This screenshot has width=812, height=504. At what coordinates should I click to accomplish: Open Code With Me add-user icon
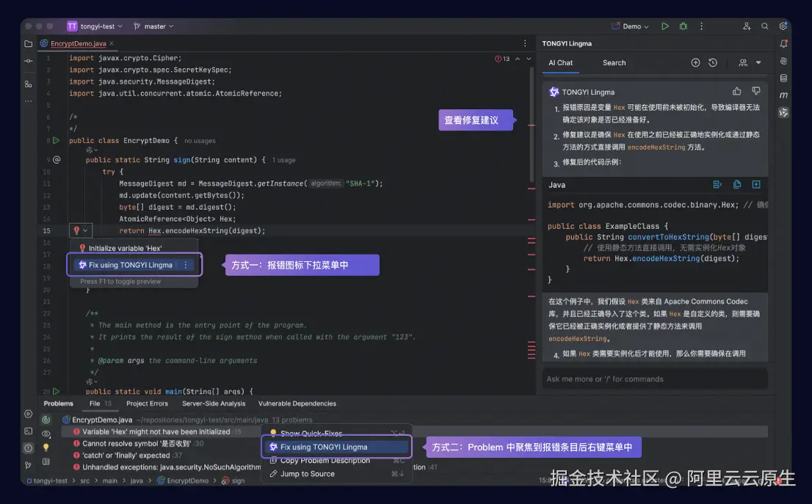747,26
